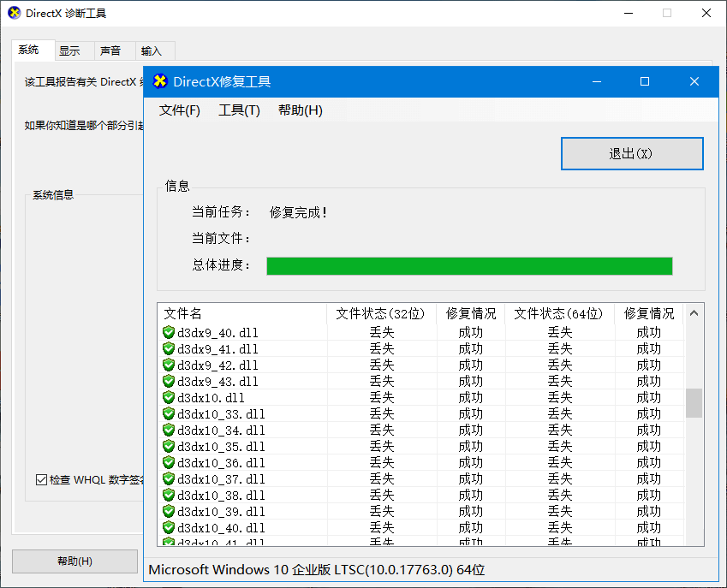Image resolution: width=727 pixels, height=588 pixels.
Task: Click the 帮助(H) button at bottom left
Action: (x=74, y=561)
